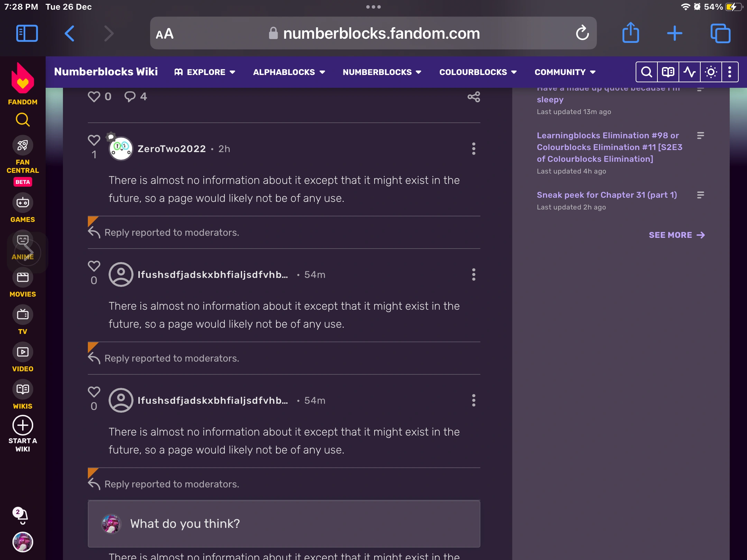Open the Numberblocks navigation menu
The height and width of the screenshot is (560, 747).
coord(382,72)
